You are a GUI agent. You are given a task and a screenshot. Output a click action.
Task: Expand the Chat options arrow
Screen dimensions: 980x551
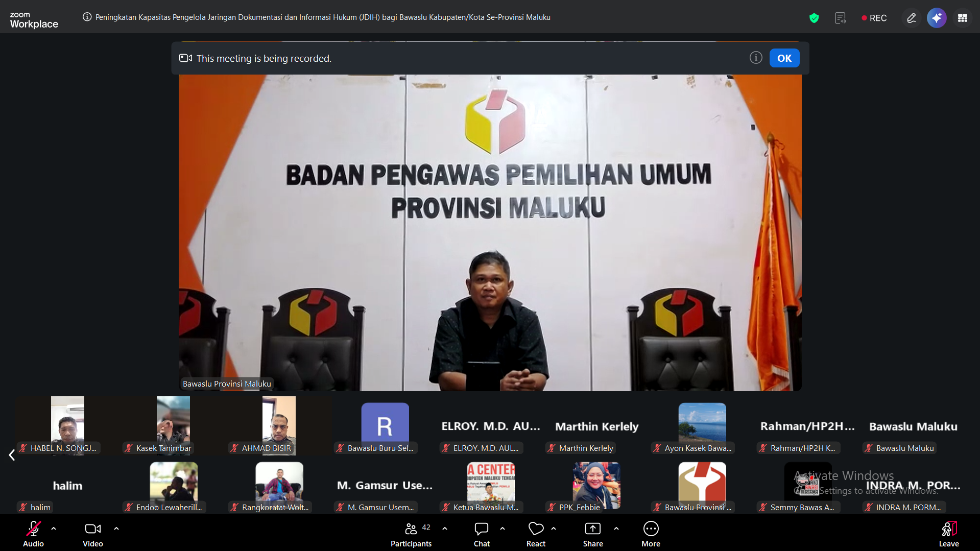coord(503,529)
